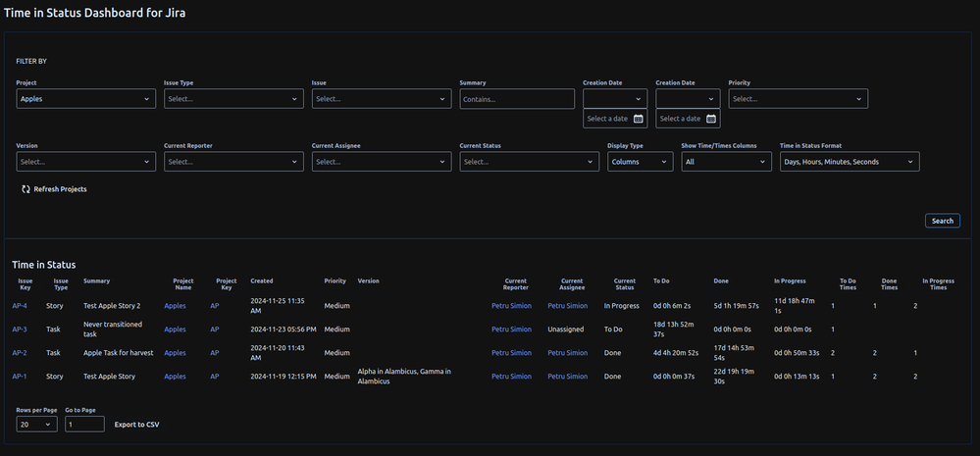Click the Refresh Projects icon
980x456 pixels.
click(26, 189)
